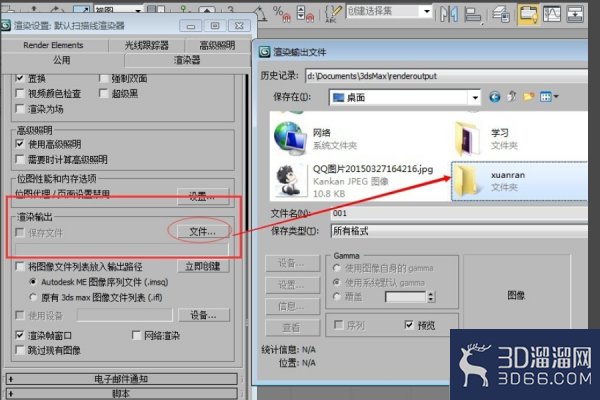Go up one folder level in file dialog
The image size is (600, 400).
(x=512, y=97)
